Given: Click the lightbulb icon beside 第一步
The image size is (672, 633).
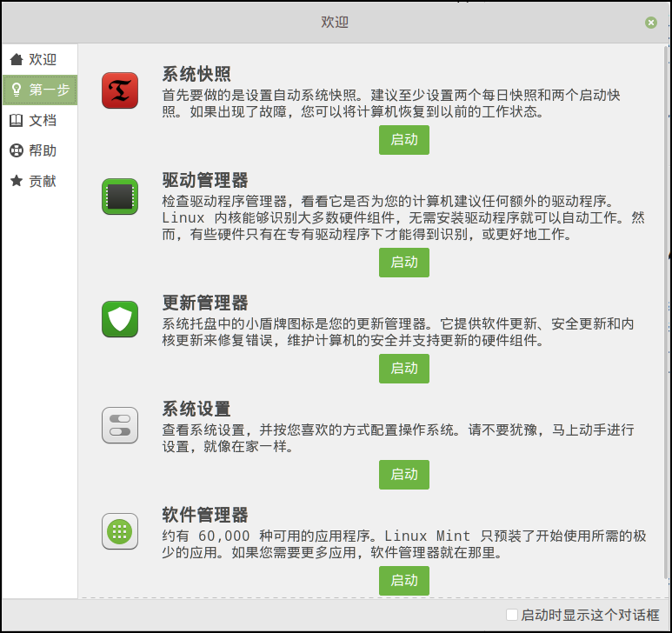Looking at the screenshot, I should click(x=17, y=90).
